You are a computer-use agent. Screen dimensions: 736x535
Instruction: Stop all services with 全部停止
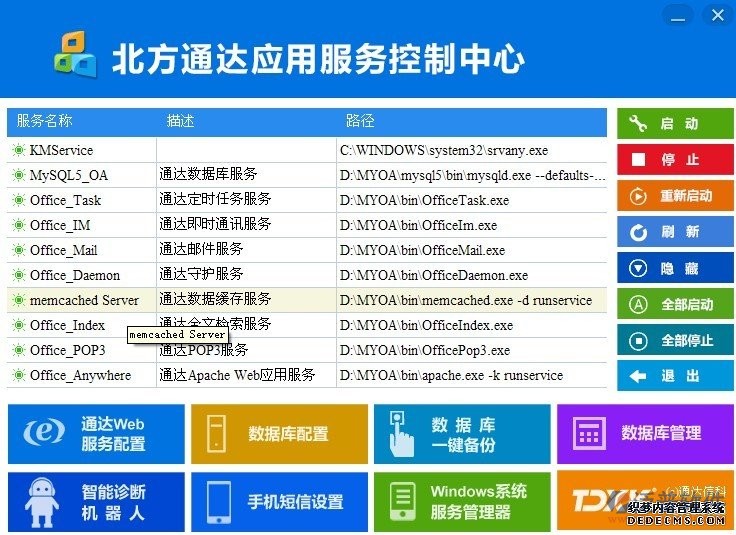coord(675,341)
